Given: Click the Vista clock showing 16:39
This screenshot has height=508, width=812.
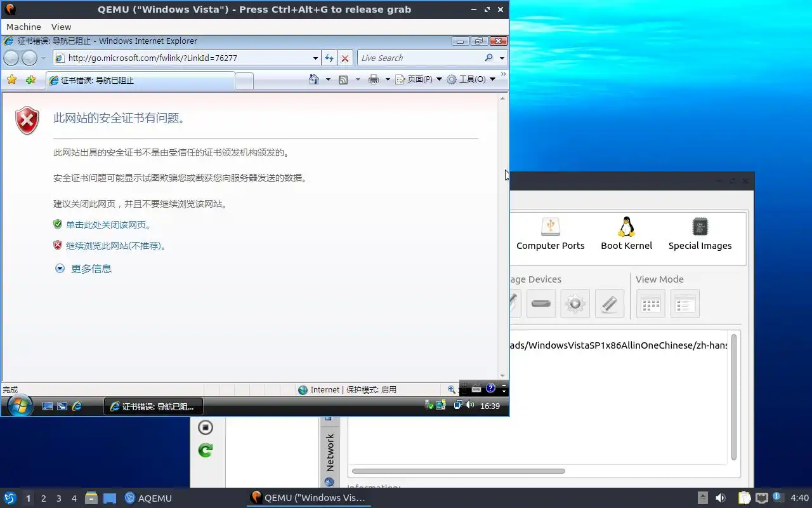Looking at the screenshot, I should (490, 406).
